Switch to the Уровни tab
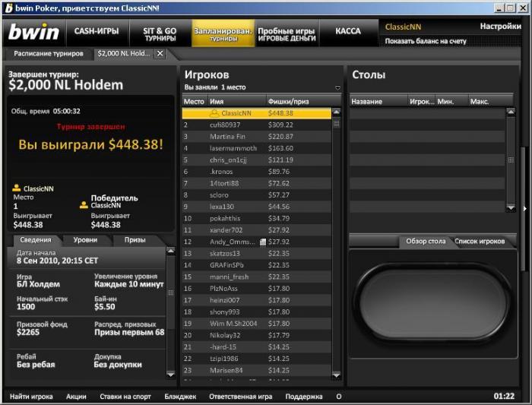 point(85,240)
